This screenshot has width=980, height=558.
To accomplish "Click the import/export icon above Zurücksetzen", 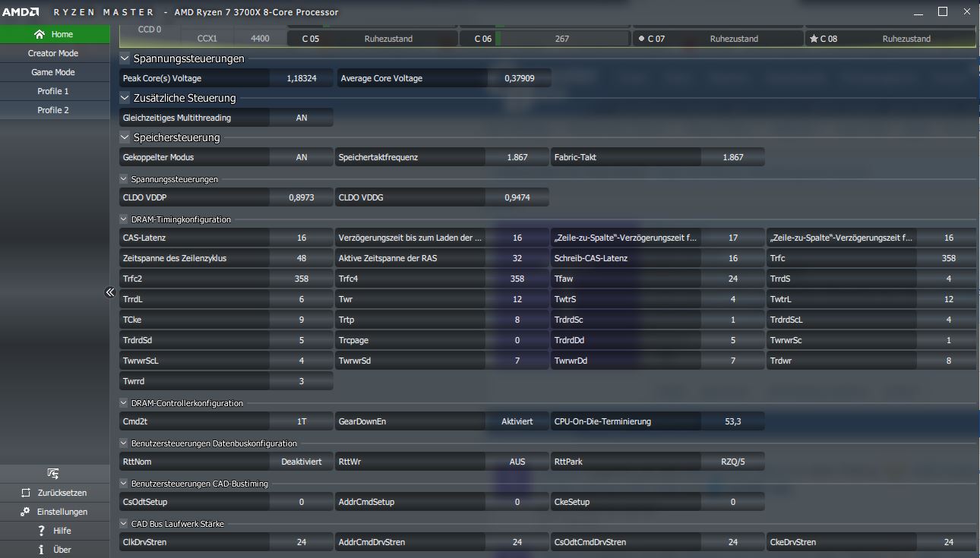I will (x=53, y=474).
